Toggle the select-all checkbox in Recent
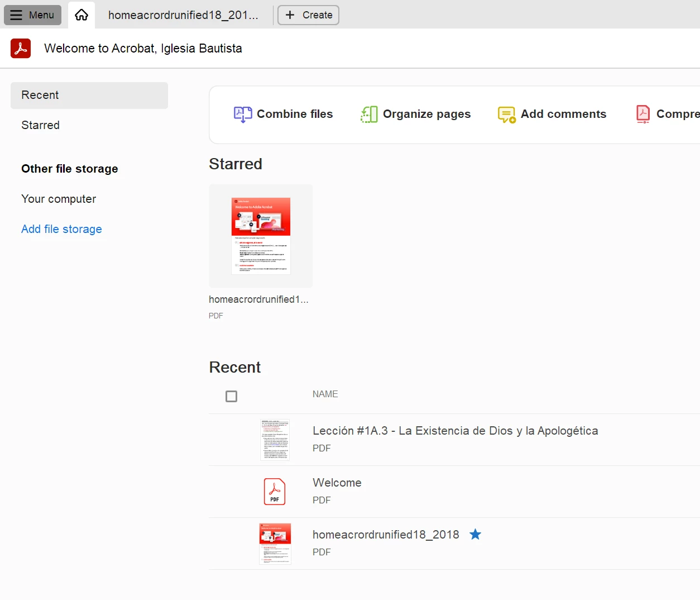 [x=231, y=396]
